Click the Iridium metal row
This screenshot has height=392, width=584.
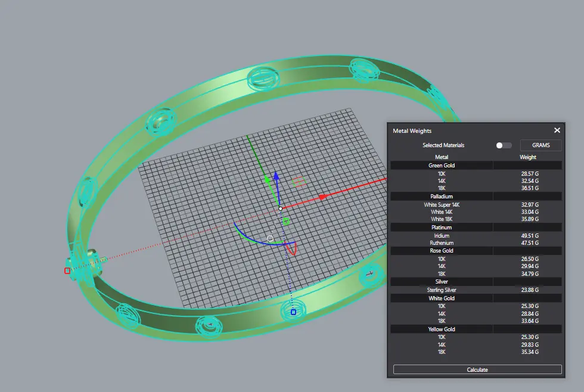pos(476,236)
